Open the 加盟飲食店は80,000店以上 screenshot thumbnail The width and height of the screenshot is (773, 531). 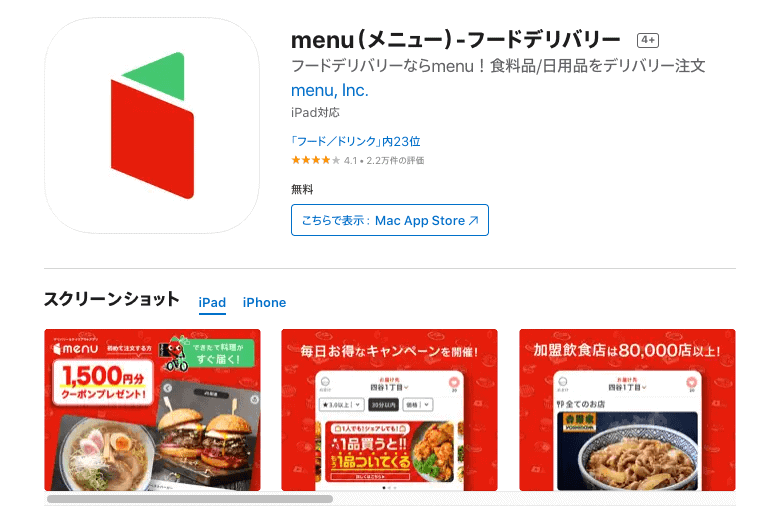click(x=627, y=410)
